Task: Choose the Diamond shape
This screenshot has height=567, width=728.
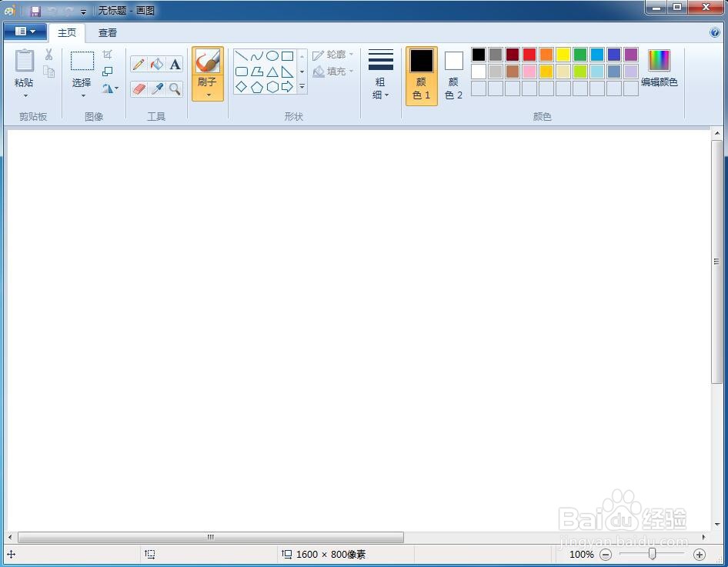Action: [x=242, y=87]
